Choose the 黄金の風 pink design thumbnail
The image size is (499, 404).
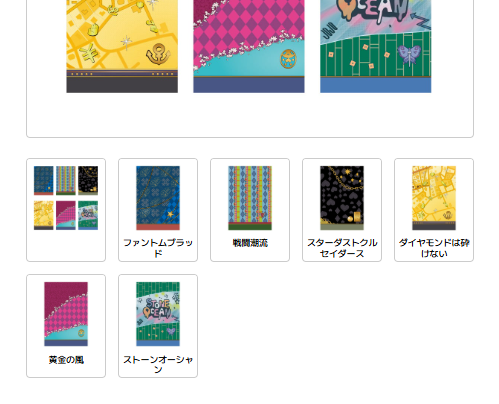66,314
